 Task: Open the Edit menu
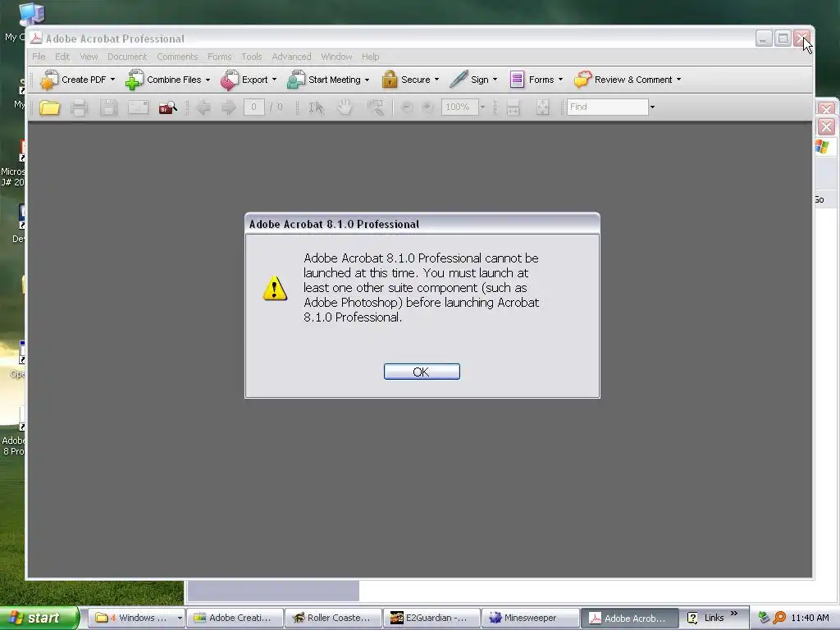(62, 57)
